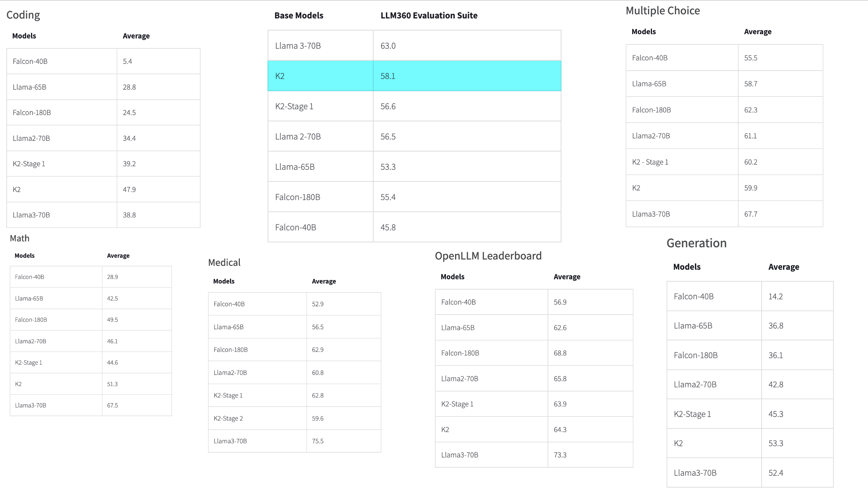Viewport: 868px width, 488px height.
Task: Select 62.3 in Multiple Choice table
Action: 751,110
